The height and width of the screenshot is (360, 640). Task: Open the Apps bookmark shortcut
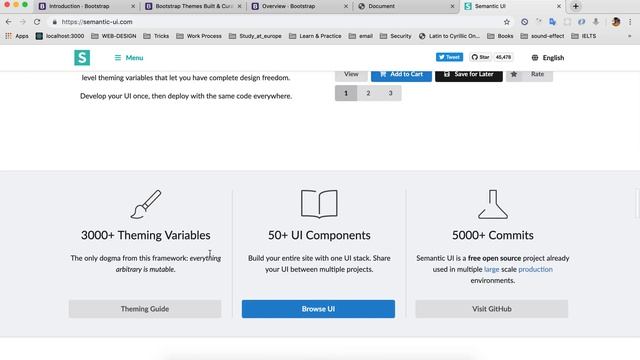[x=17, y=36]
